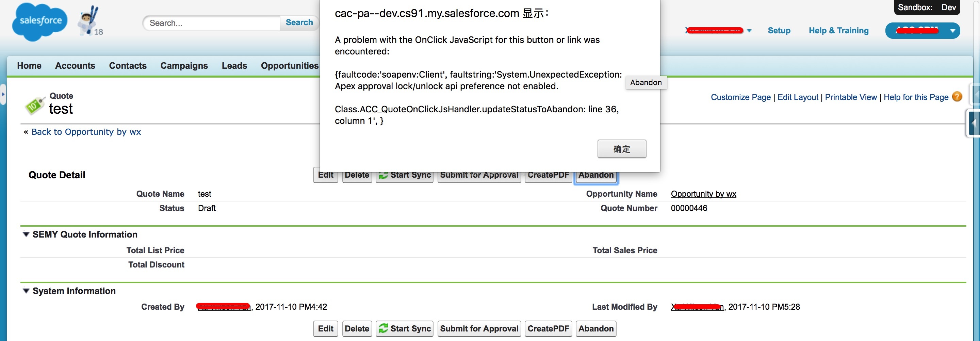Click Customize Page link
980x341 pixels.
pos(740,97)
